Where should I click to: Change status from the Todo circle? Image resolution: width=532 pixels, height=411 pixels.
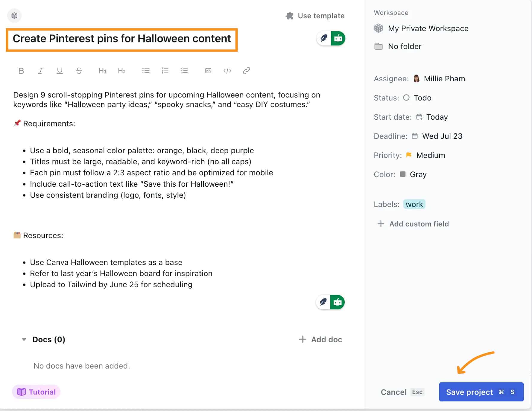pyautogui.click(x=406, y=98)
